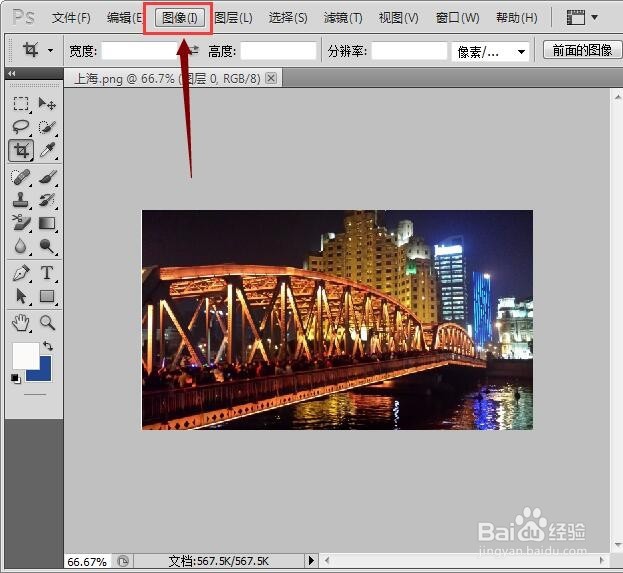Click the 文档:567.5K/567.5K status text
Image resolution: width=623 pixels, height=573 pixels.
click(x=219, y=561)
